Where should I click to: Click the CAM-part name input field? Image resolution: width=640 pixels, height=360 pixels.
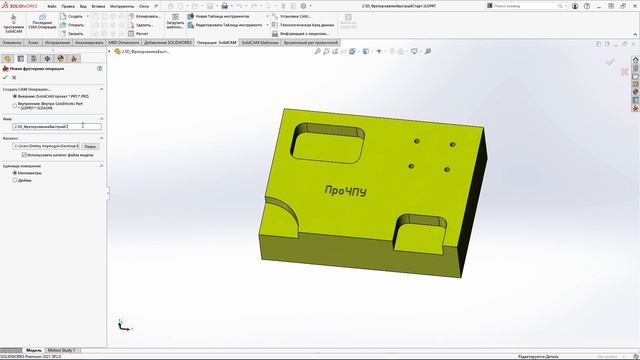pos(57,127)
